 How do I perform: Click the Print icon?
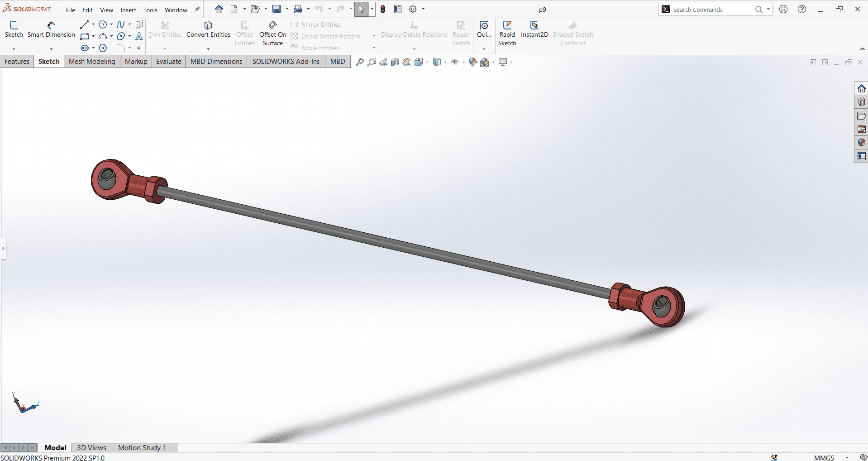pyautogui.click(x=298, y=9)
